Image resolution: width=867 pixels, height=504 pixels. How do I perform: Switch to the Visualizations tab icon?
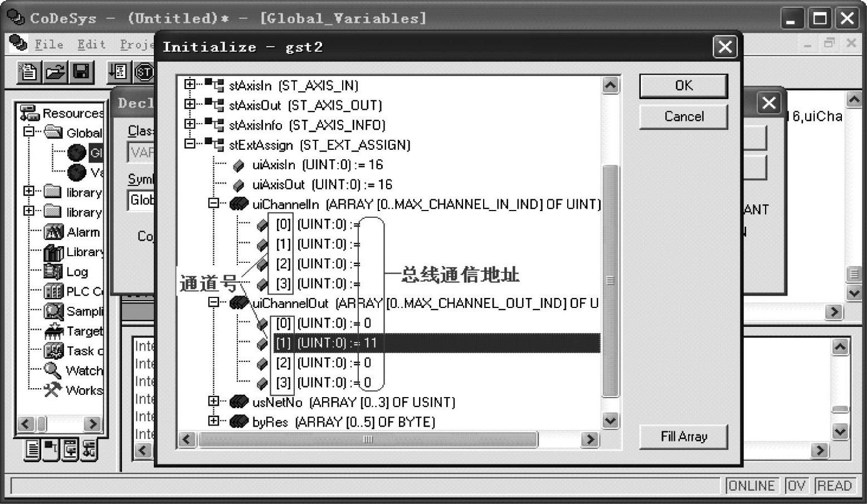point(70,449)
